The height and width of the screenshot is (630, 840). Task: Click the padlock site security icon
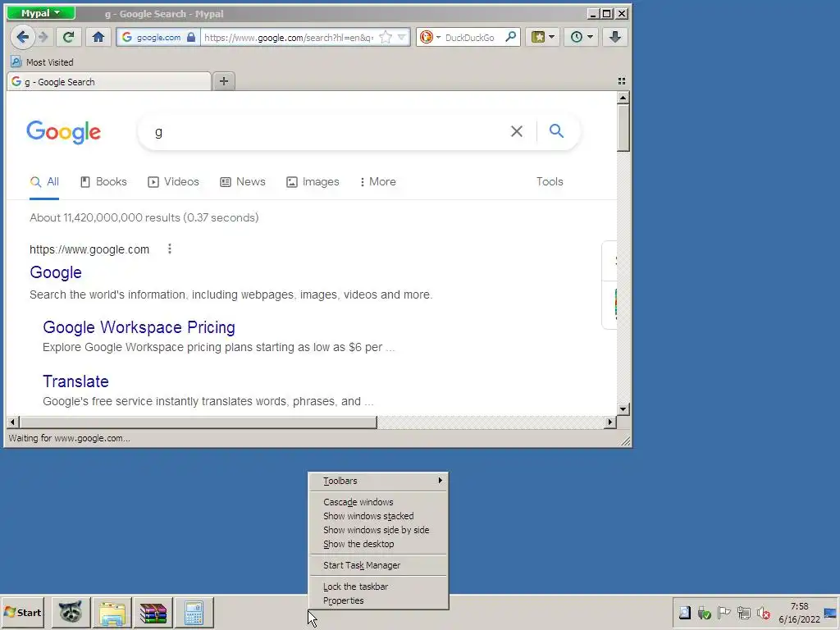191,37
